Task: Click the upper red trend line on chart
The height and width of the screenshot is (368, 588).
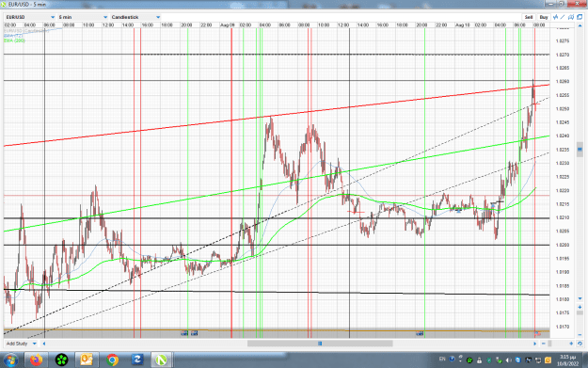Action: click(277, 116)
